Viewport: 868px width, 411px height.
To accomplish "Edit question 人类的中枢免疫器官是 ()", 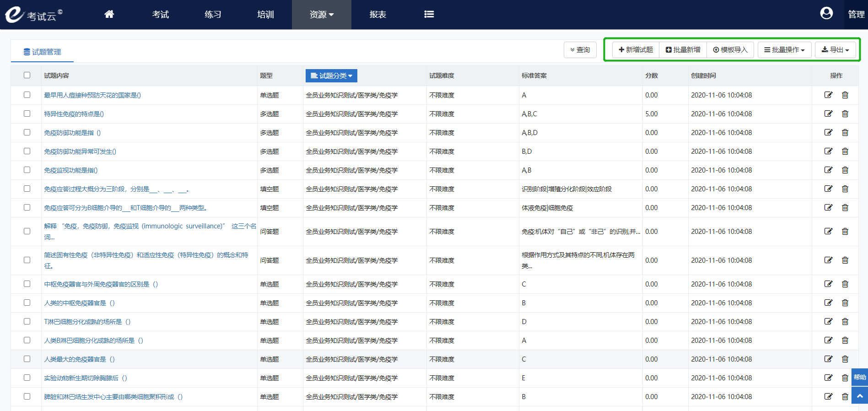I will [x=828, y=303].
